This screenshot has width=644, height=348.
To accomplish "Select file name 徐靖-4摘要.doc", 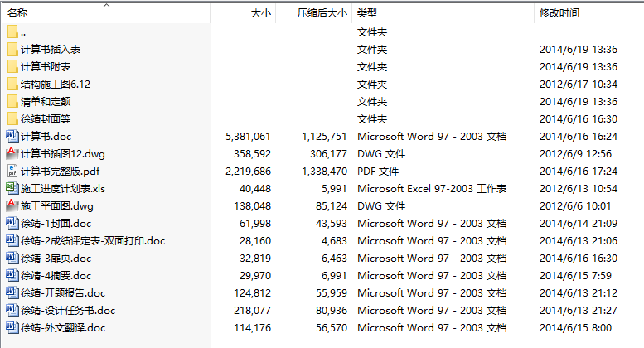I will [x=56, y=275].
